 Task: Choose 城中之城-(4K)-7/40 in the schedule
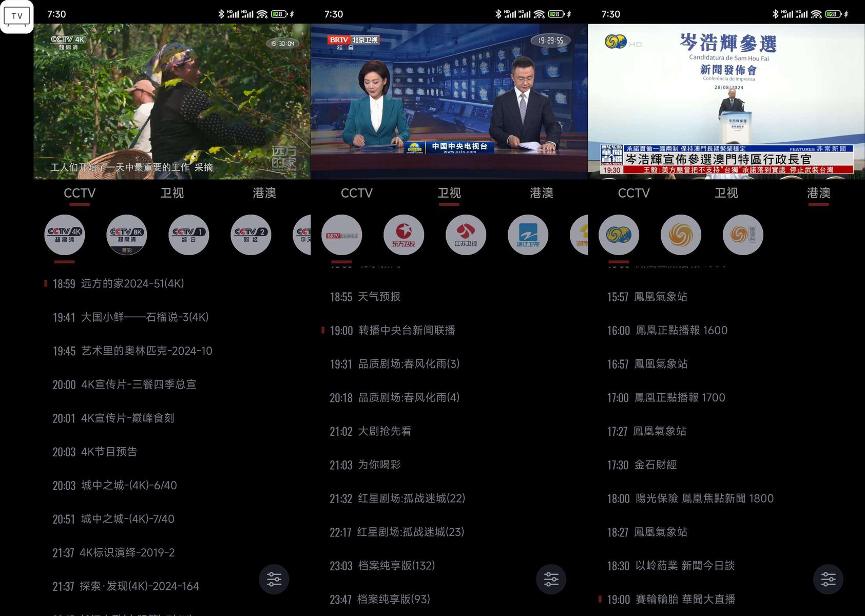(113, 519)
